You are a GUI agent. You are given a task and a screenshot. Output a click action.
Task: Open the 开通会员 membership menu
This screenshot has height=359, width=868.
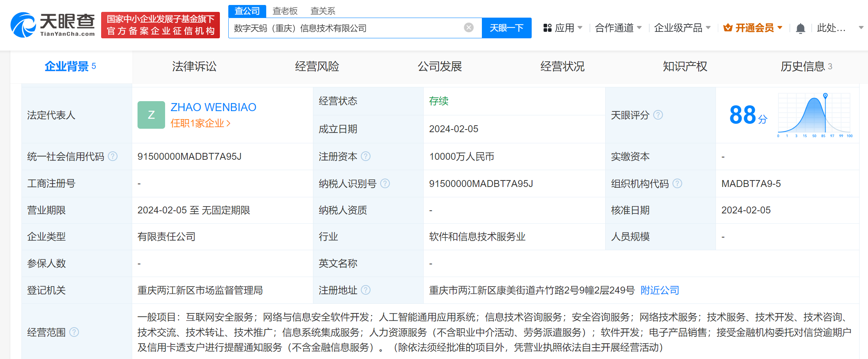click(x=753, y=28)
